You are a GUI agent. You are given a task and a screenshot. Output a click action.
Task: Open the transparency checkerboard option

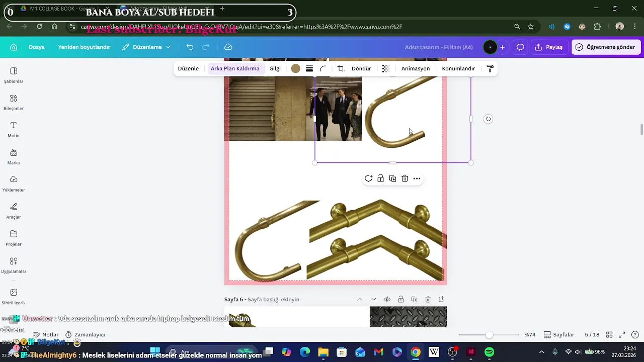point(386,68)
